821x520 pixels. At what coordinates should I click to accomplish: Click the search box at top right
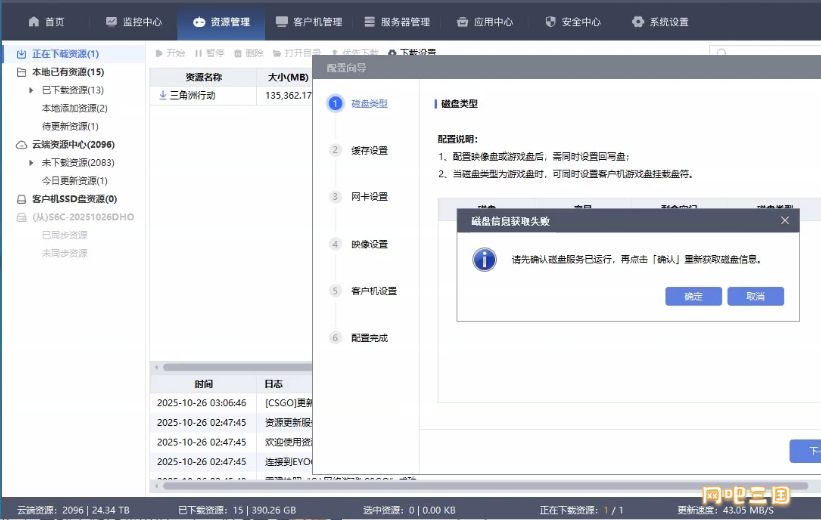765,51
